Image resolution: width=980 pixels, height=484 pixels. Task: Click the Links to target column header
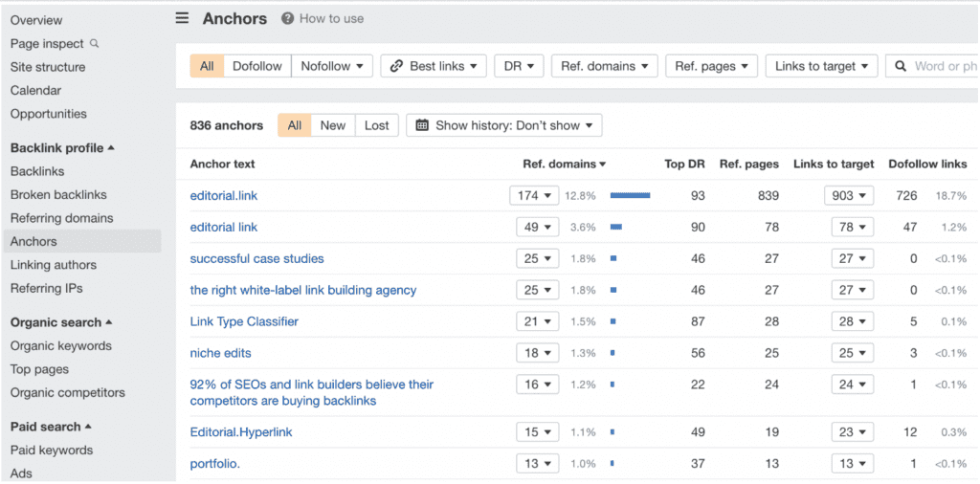[834, 165]
